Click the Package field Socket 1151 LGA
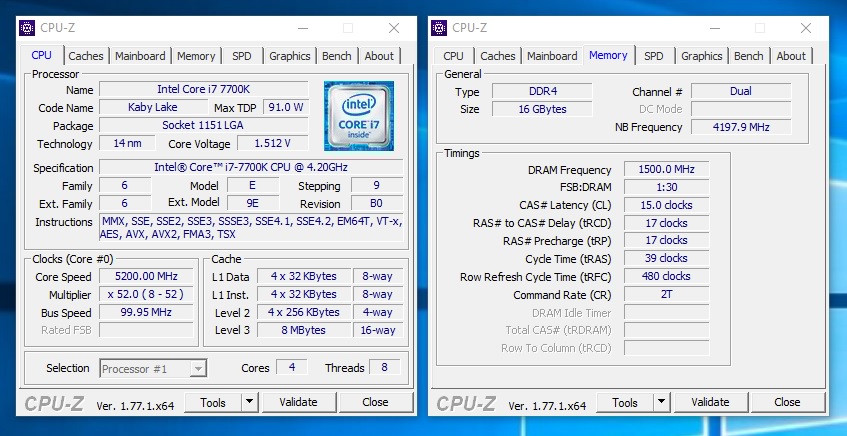 click(x=204, y=125)
